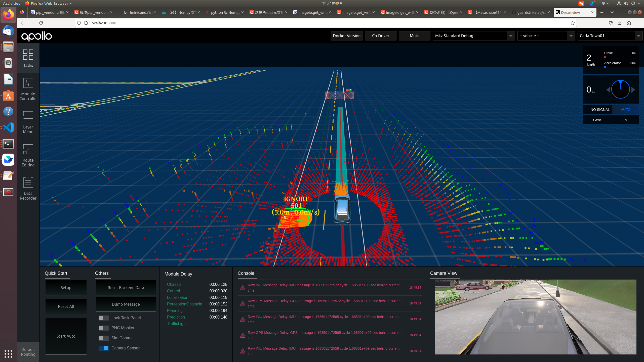644x362 pixels.
Task: Open the Default Routing menu item
Action: (28, 352)
